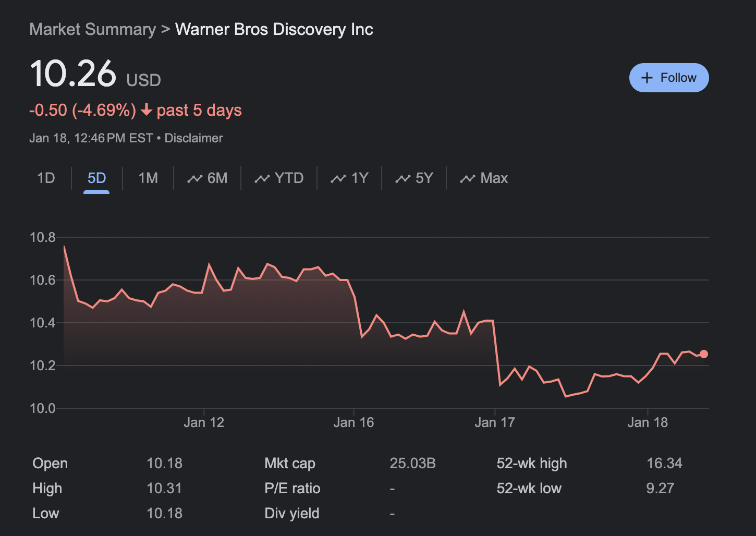Select the YTD range tab
The image size is (756, 536).
[x=279, y=178]
